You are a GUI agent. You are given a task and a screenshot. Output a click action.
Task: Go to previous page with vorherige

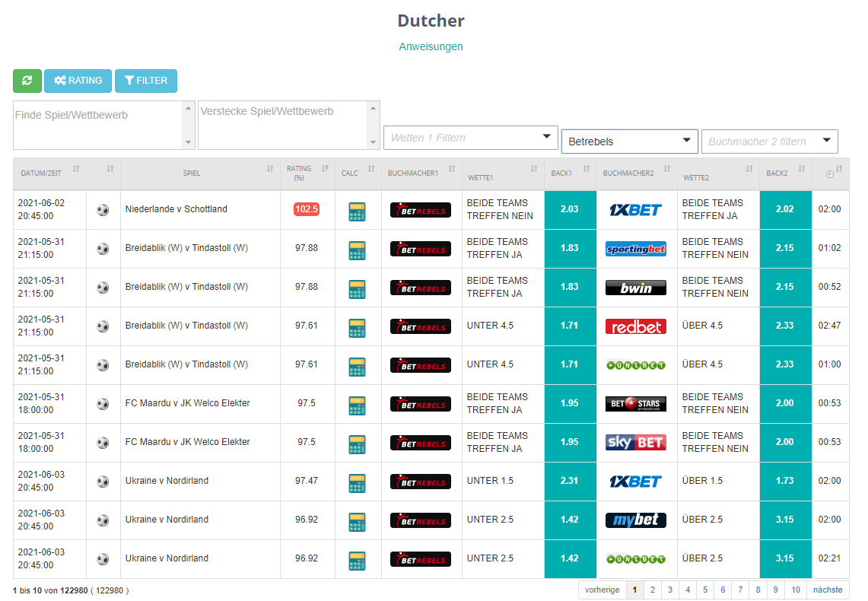click(603, 590)
